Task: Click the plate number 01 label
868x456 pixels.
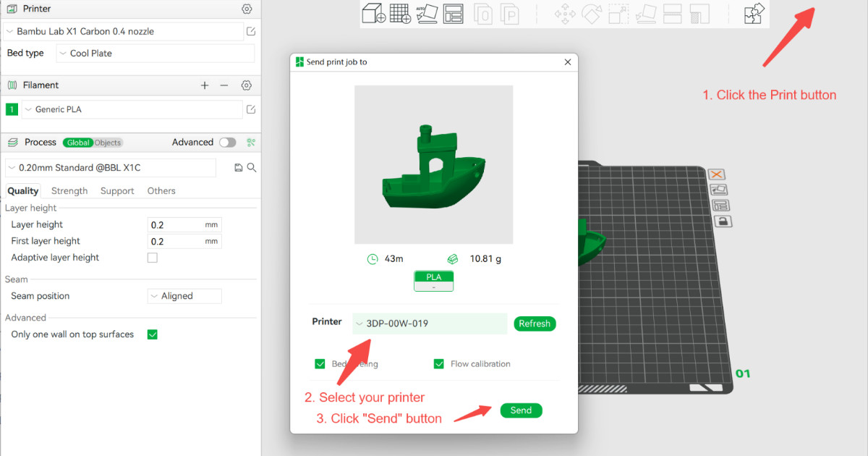Action: pos(743,373)
